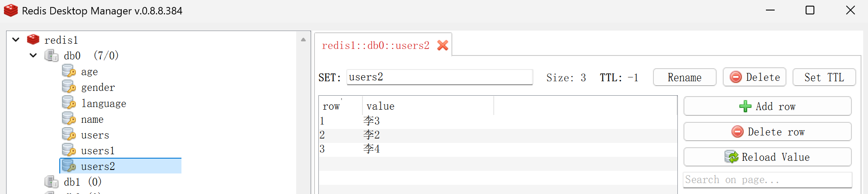Select the db1 (0) database
The image size is (868, 194).
[x=82, y=182]
